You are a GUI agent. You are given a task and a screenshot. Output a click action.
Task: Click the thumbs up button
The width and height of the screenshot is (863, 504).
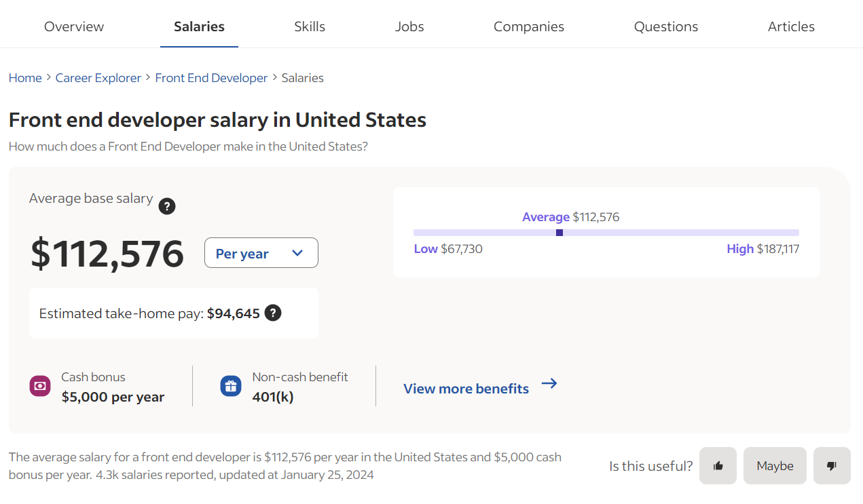pos(718,466)
